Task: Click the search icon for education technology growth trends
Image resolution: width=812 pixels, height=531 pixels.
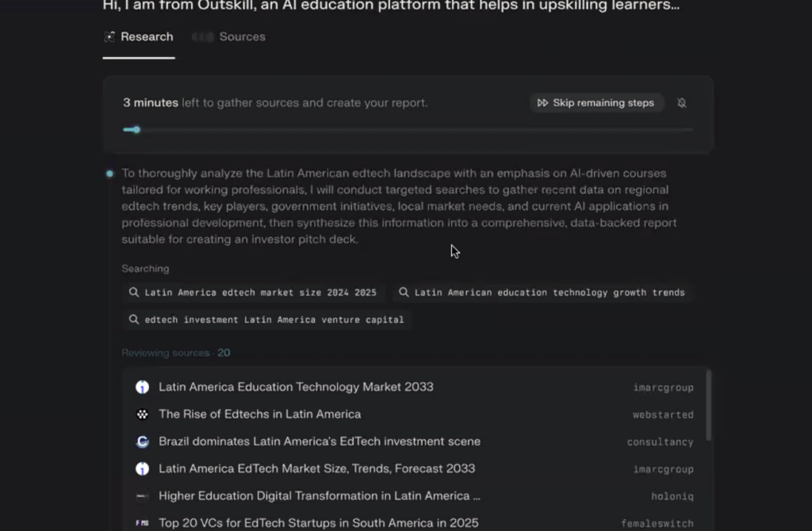Action: (x=404, y=292)
